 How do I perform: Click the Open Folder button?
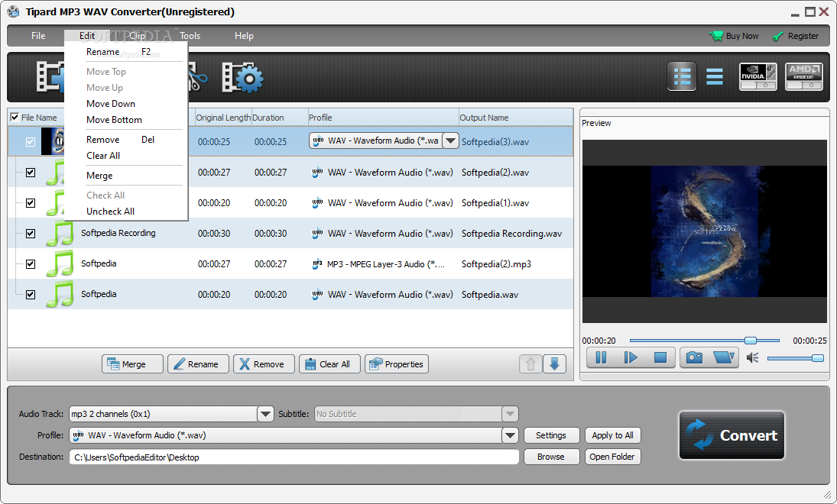613,457
